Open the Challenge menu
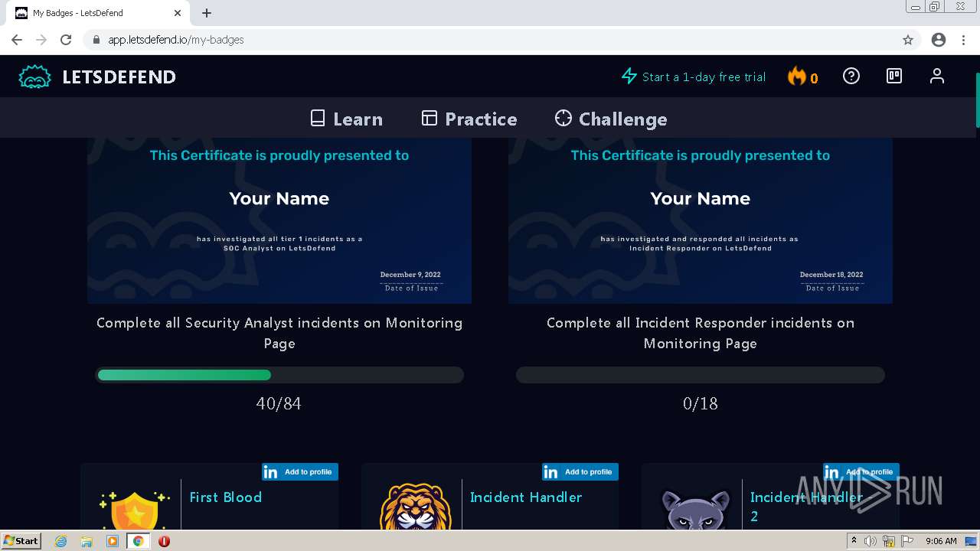 [611, 119]
